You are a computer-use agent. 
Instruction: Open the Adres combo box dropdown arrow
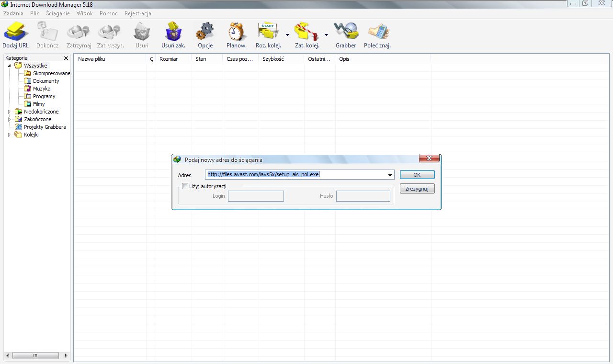pyautogui.click(x=390, y=175)
